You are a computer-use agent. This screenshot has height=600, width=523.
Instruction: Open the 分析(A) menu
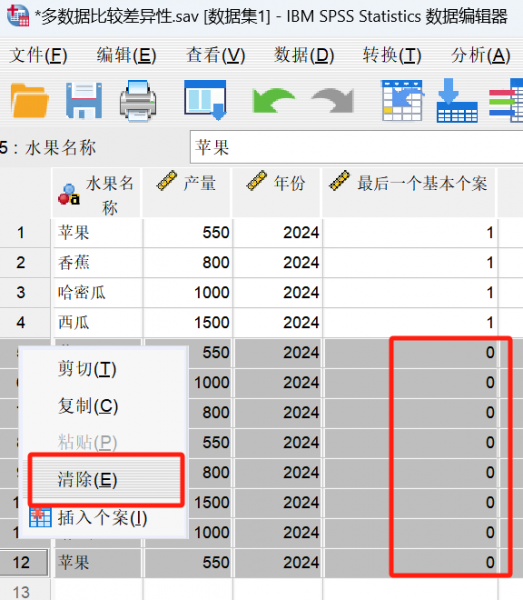(481, 55)
